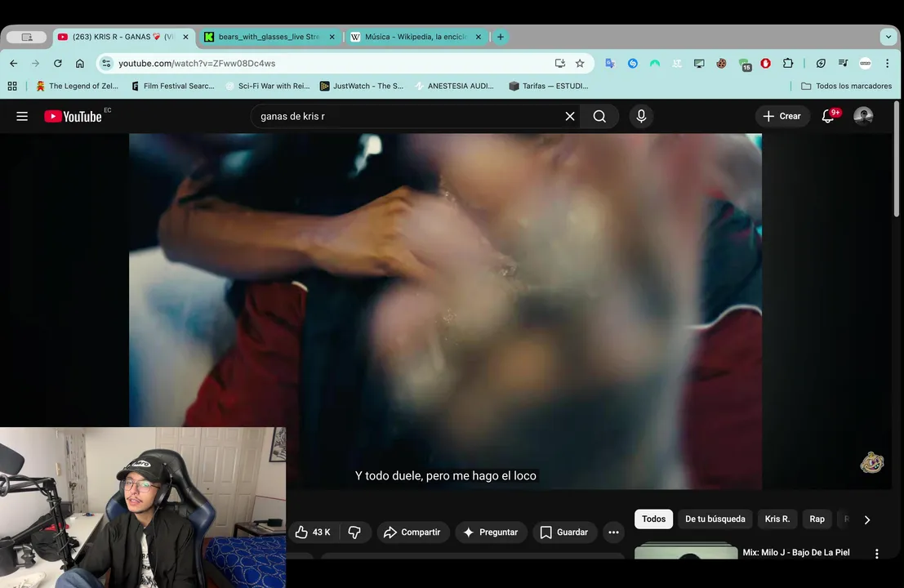Open the extensions puzzle menu

click(x=788, y=64)
